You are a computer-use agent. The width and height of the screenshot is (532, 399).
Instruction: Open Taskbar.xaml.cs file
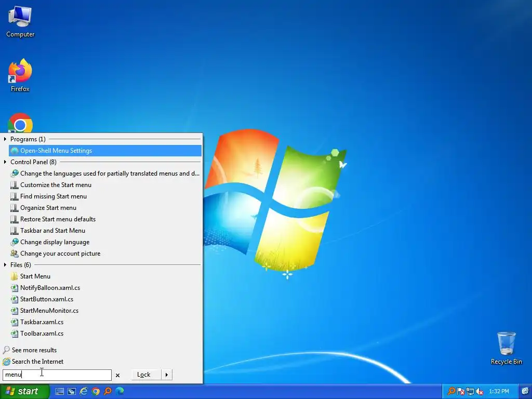[x=105, y=322]
